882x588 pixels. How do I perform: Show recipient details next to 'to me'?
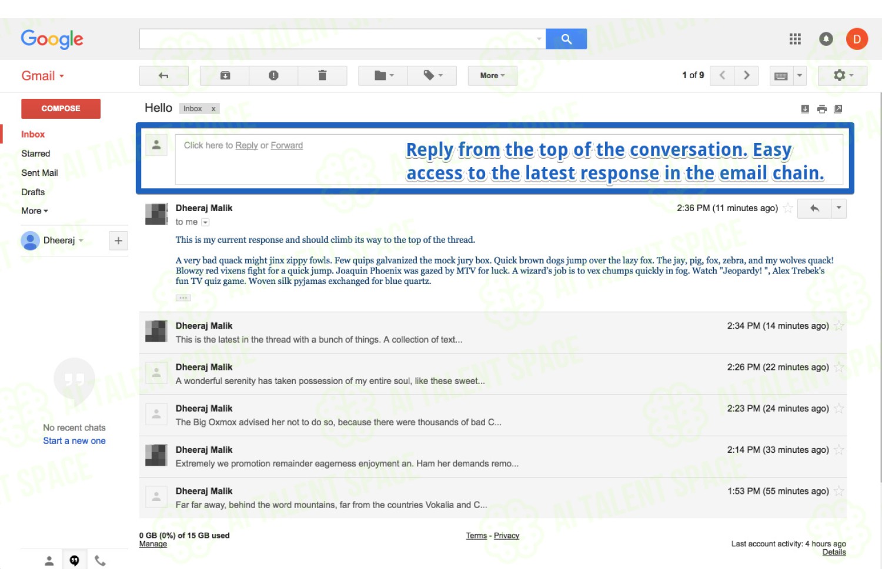click(205, 222)
